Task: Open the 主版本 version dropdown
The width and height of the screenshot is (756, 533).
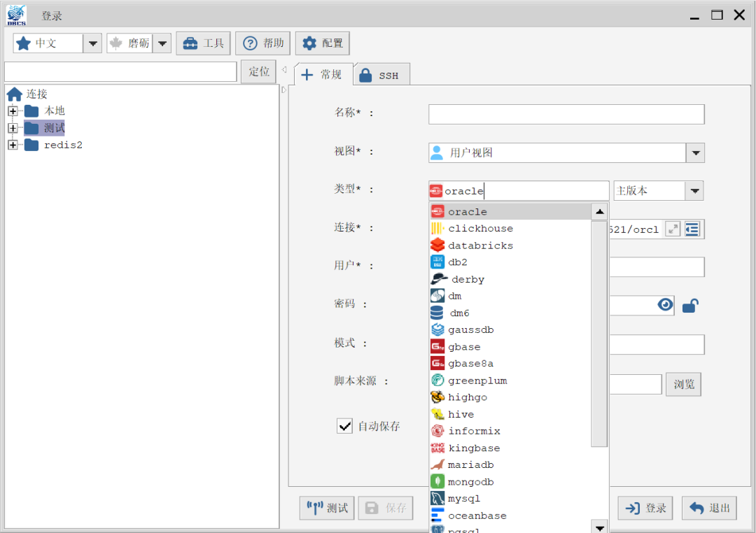Action: (694, 191)
